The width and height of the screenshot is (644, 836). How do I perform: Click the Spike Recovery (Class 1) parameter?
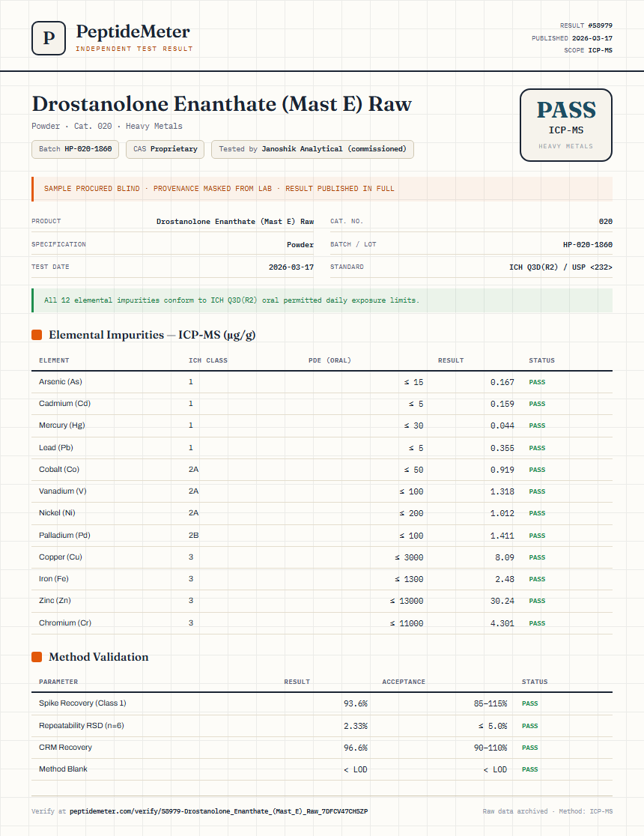82,703
